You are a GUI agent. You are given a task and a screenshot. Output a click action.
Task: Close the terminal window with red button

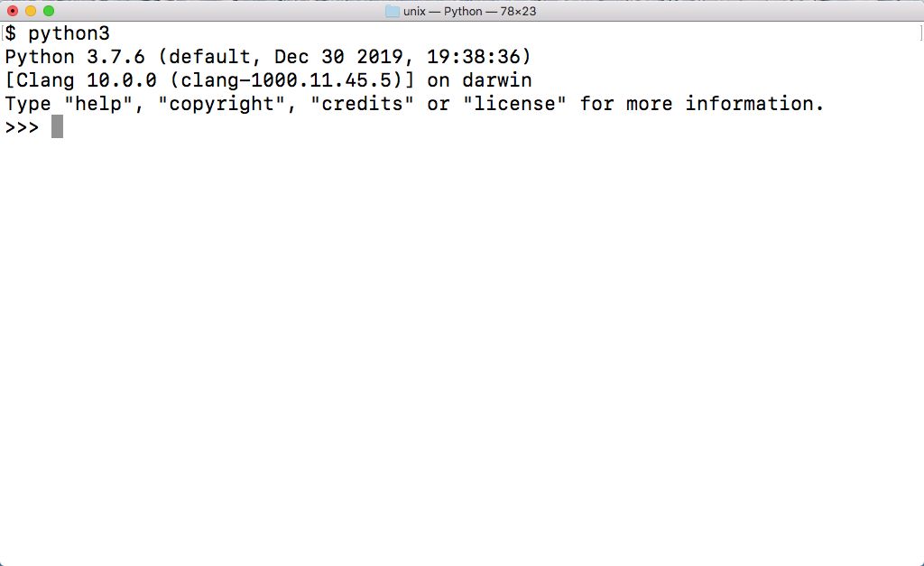(x=13, y=11)
